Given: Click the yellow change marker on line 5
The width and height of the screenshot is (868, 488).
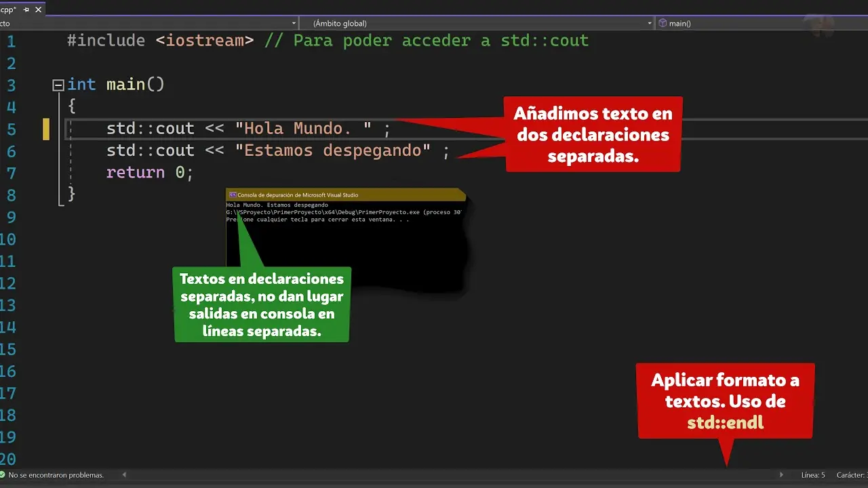Looking at the screenshot, I should 46,129.
